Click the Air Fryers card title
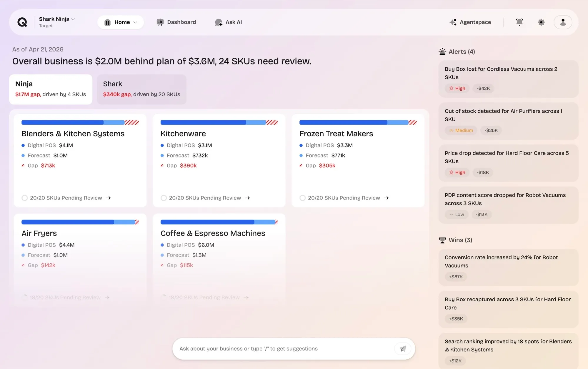 point(39,233)
